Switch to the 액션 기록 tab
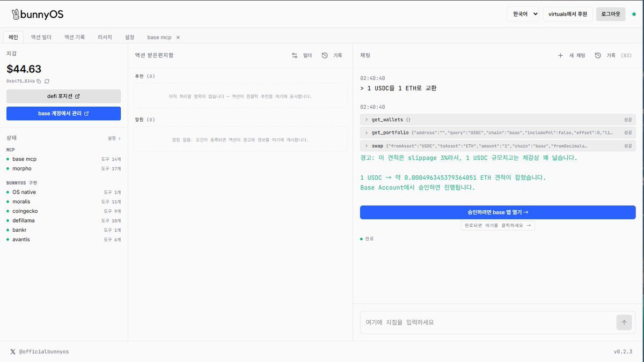The width and height of the screenshot is (644, 362). pyautogui.click(x=75, y=37)
